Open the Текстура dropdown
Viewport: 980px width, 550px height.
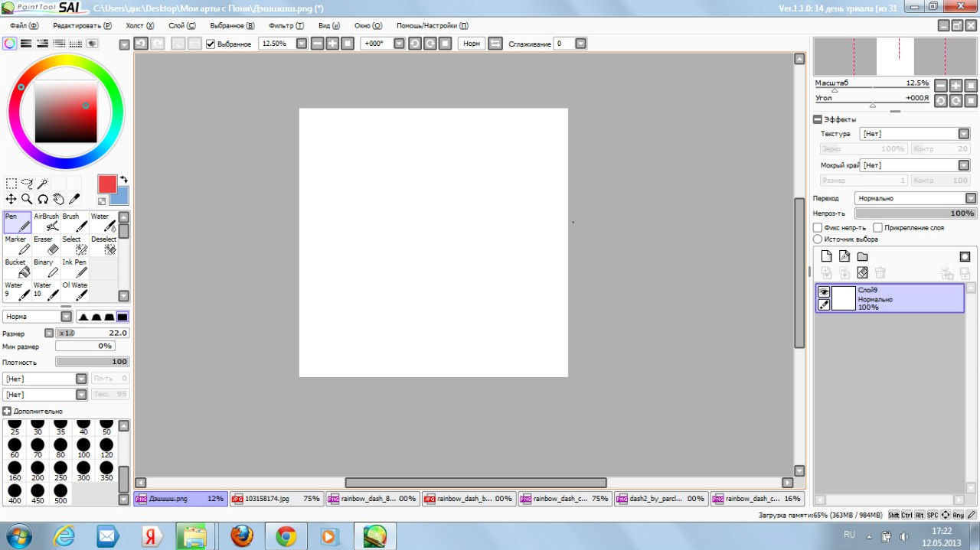915,134
